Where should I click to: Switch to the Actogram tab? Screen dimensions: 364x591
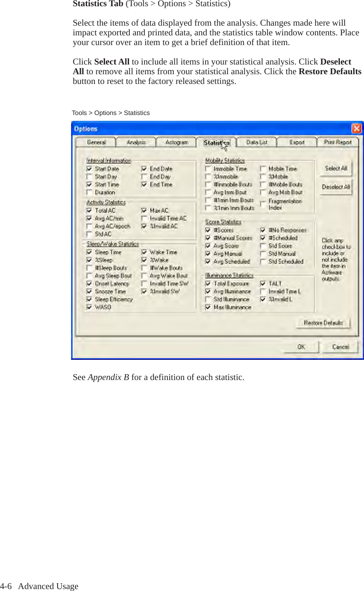[176, 142]
